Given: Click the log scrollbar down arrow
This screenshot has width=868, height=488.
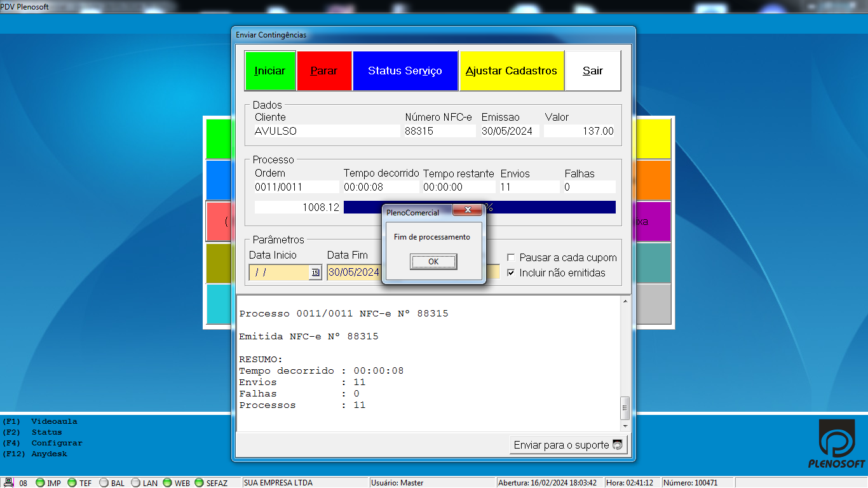Looking at the screenshot, I should [625, 426].
